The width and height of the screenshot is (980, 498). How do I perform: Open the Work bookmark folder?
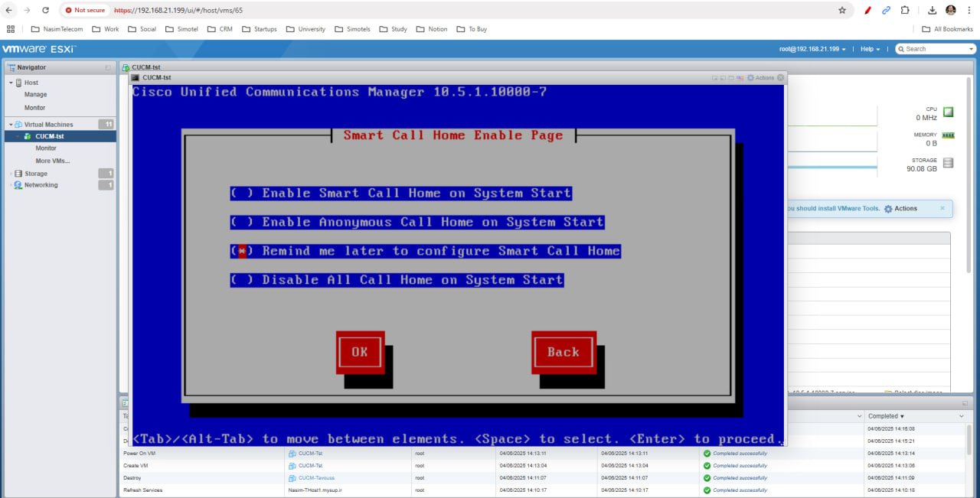(105, 29)
